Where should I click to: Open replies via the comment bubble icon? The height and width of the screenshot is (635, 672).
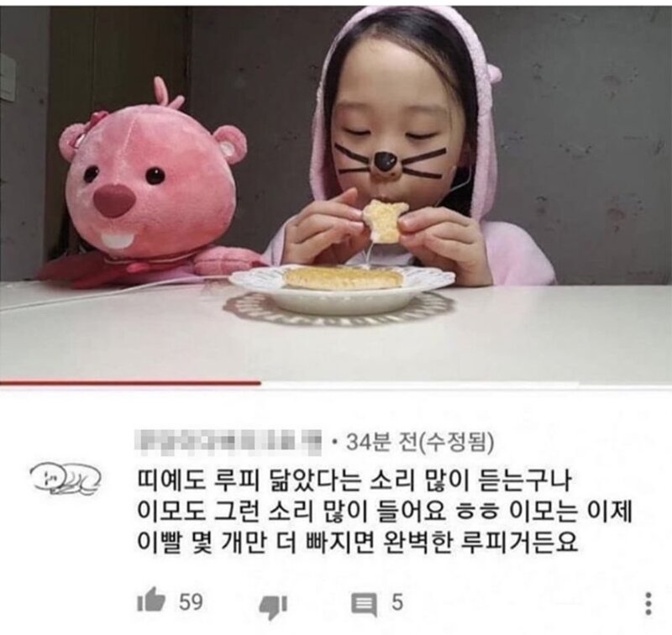click(364, 604)
